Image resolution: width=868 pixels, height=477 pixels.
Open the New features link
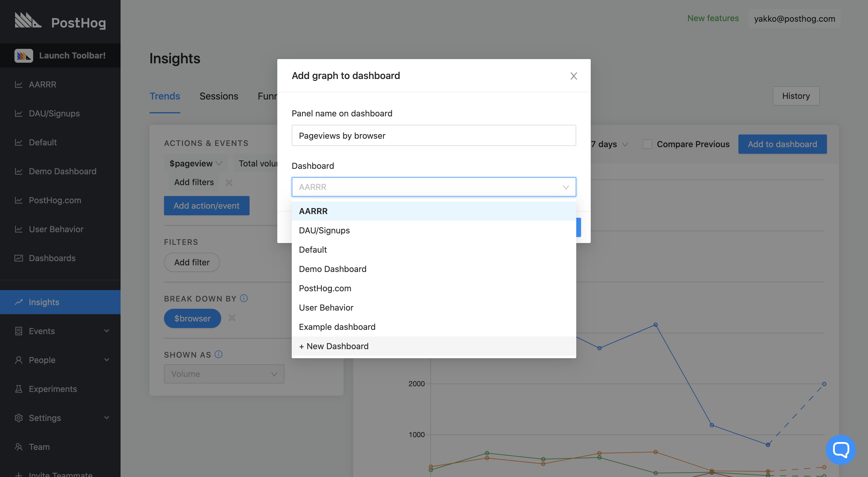coord(713,18)
